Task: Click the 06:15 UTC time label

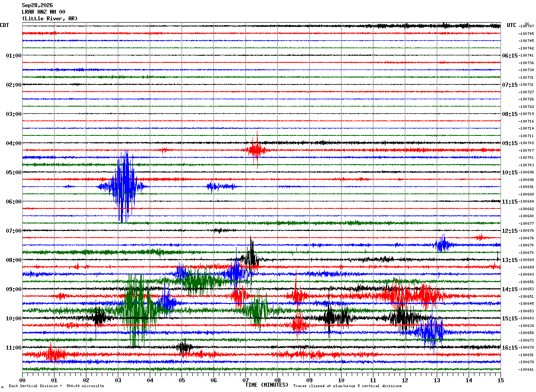Action: pyautogui.click(x=510, y=56)
